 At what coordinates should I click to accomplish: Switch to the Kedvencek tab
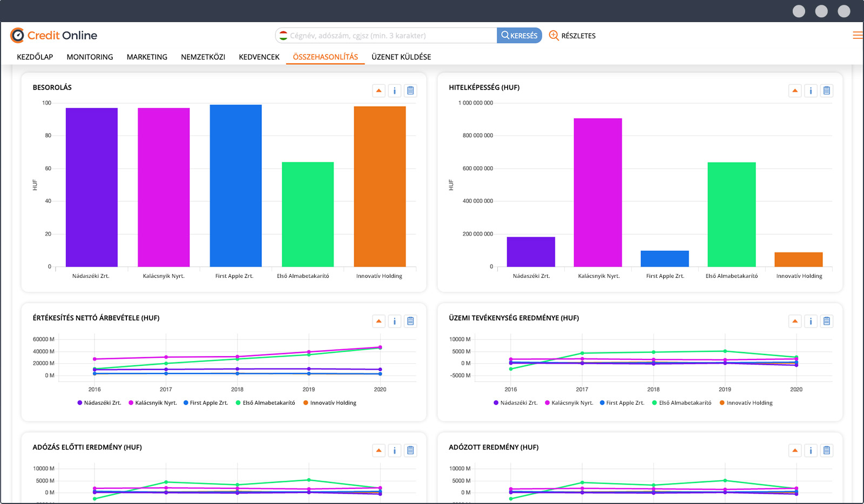pos(259,57)
